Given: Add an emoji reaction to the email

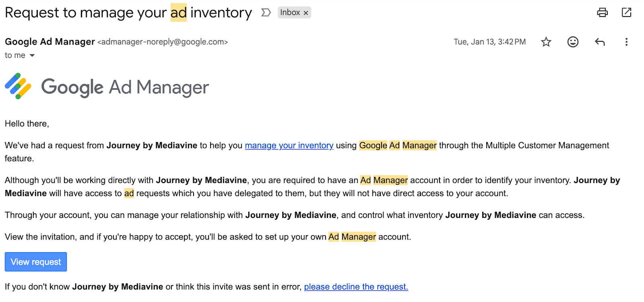Looking at the screenshot, I should [573, 42].
